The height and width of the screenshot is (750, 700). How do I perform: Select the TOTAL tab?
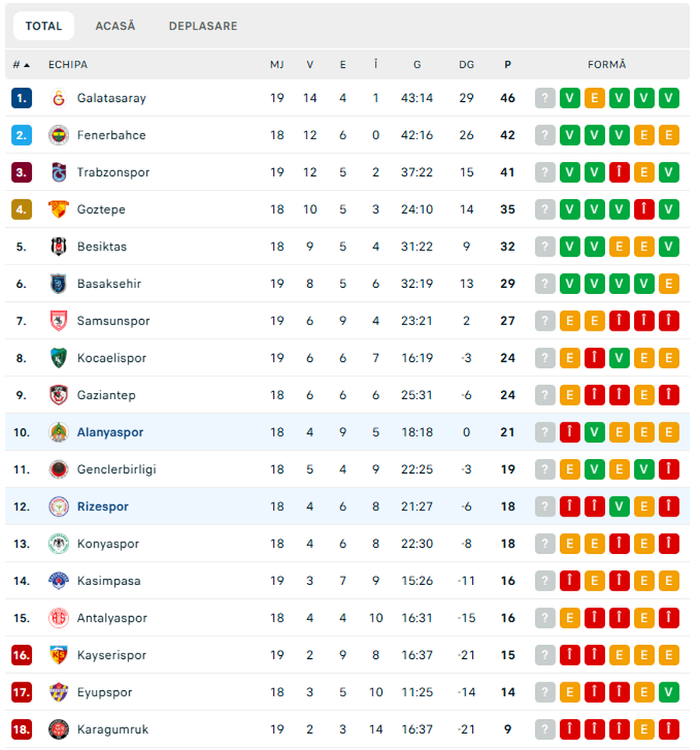point(44,26)
